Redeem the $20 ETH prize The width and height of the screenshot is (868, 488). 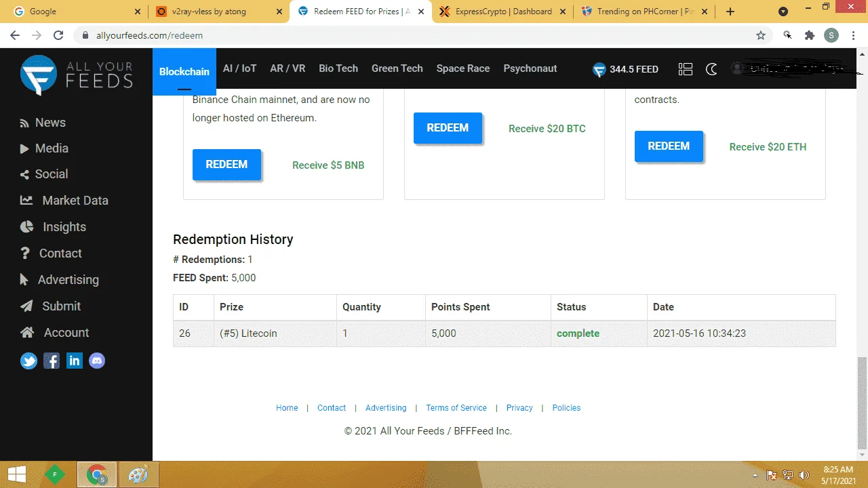669,146
